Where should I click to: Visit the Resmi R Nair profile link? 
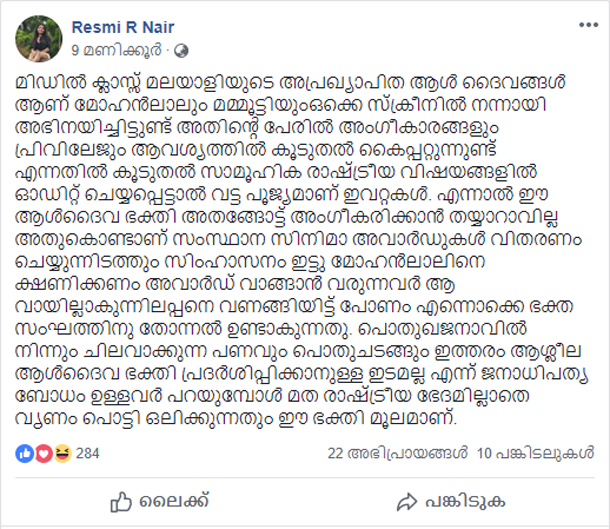123,28
